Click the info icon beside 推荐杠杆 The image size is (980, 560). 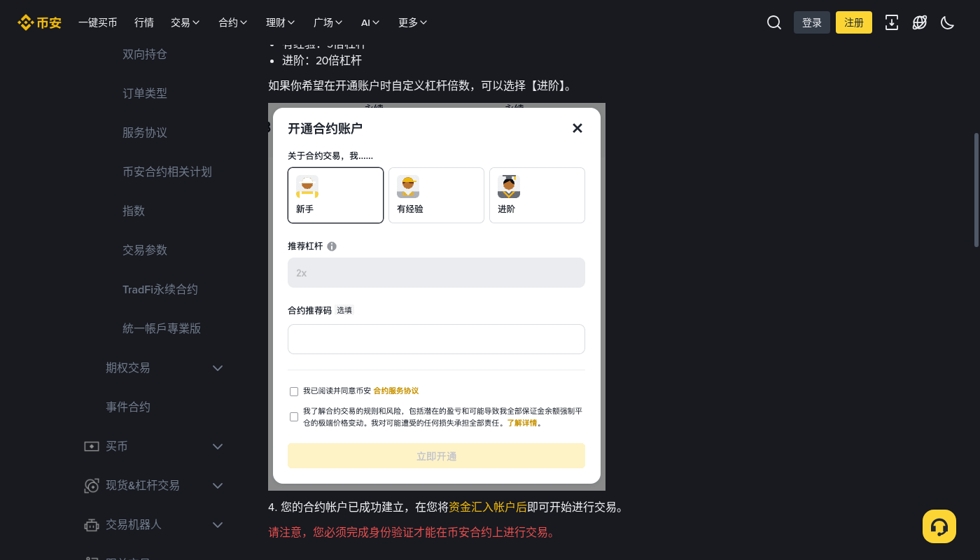coord(332,246)
